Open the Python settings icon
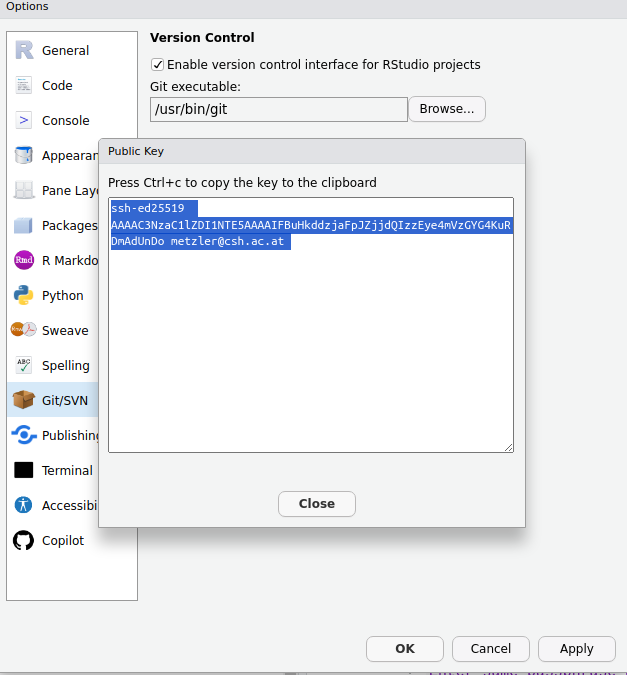 point(24,296)
